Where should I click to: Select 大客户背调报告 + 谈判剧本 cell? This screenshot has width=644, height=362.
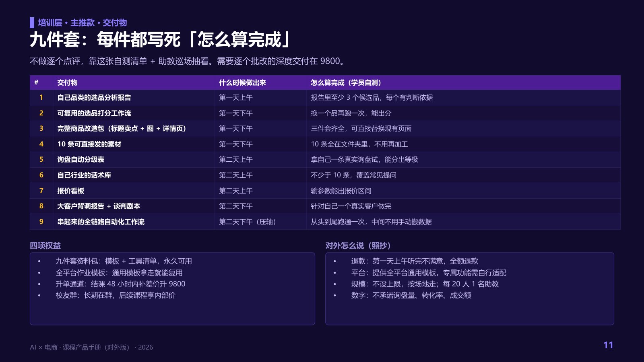click(x=134, y=206)
